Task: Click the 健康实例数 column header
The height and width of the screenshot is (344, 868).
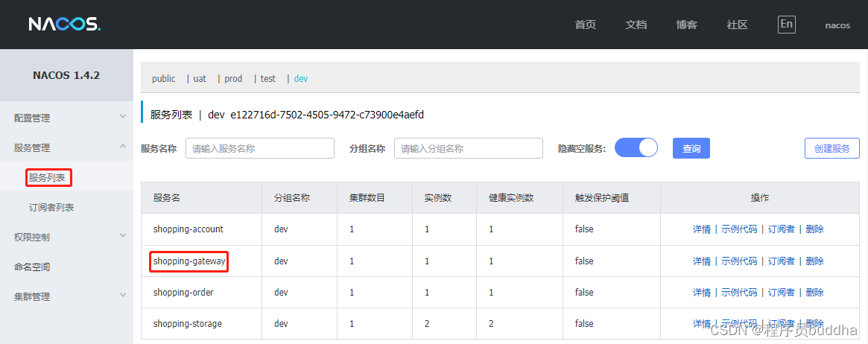Action: pos(511,197)
